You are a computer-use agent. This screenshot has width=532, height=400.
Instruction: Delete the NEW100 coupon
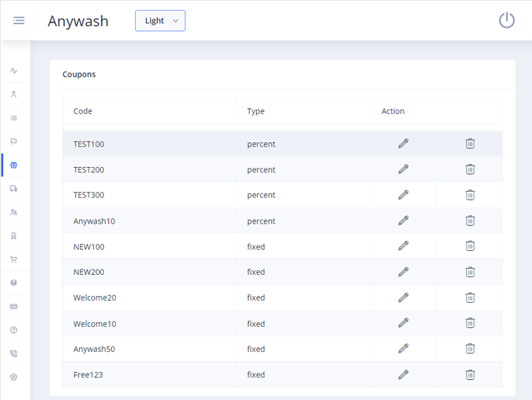tap(470, 246)
